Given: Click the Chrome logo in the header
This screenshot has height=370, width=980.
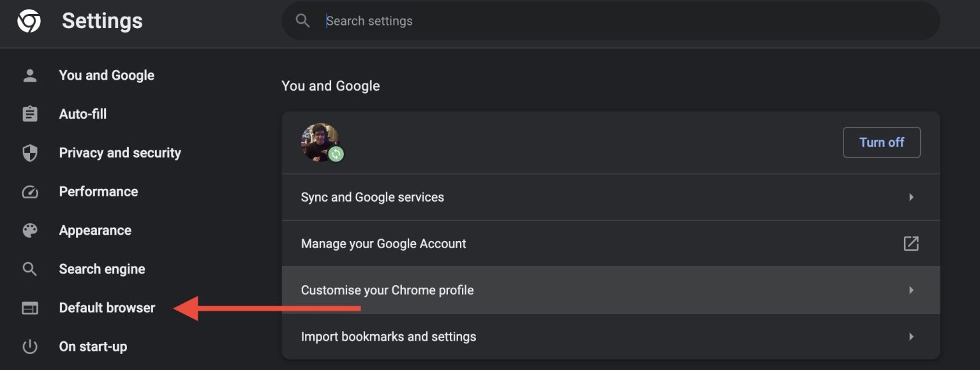Looking at the screenshot, I should pos(28,20).
